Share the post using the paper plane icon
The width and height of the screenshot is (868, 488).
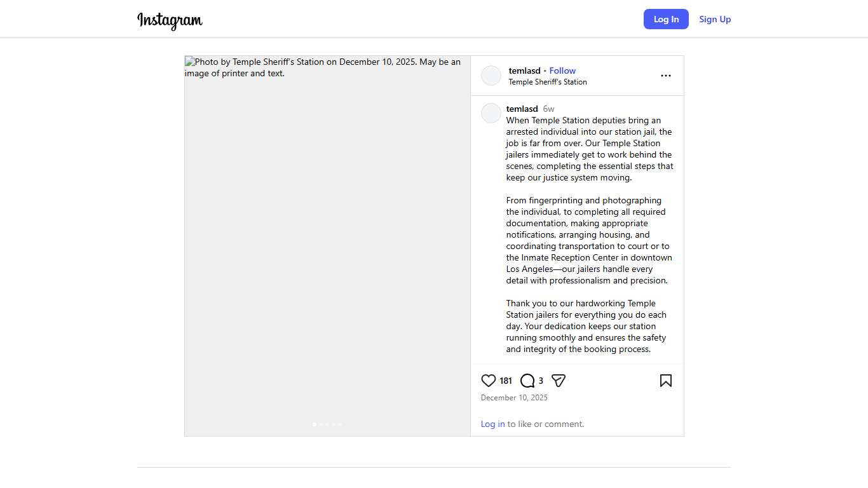[559, 381]
